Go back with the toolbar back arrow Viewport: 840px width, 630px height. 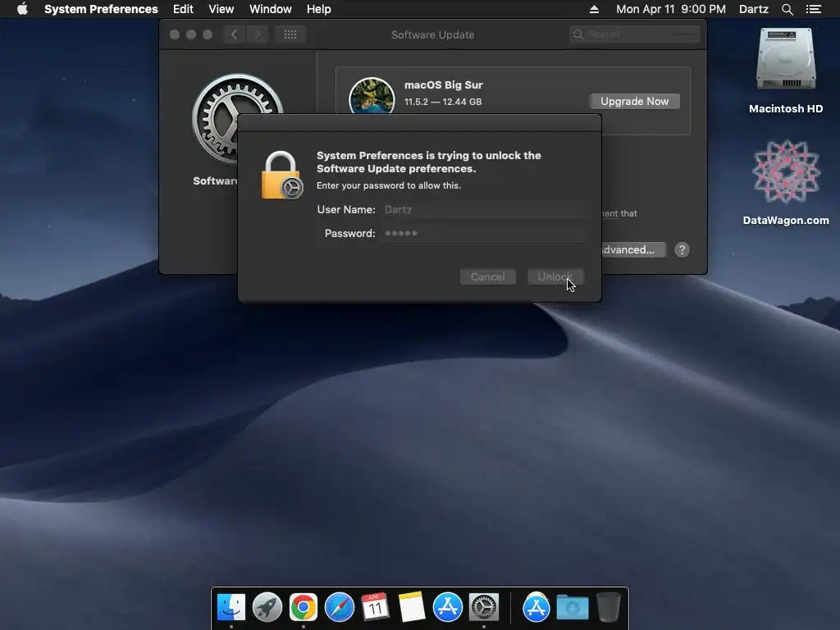coord(234,34)
